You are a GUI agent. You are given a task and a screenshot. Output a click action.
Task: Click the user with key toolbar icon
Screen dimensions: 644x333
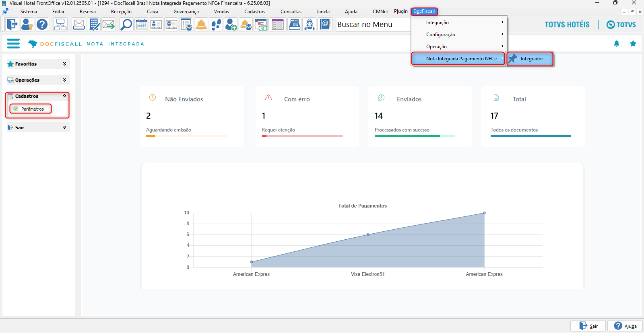27,25
